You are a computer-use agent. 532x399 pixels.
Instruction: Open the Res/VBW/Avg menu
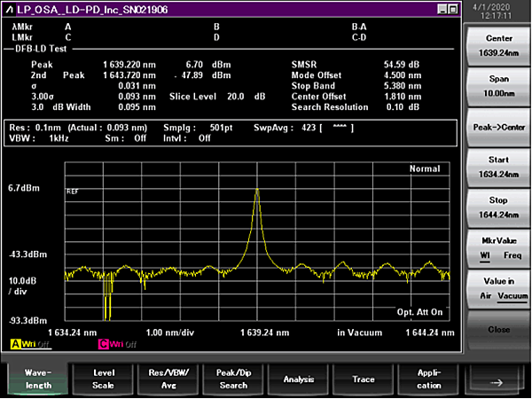click(x=168, y=379)
